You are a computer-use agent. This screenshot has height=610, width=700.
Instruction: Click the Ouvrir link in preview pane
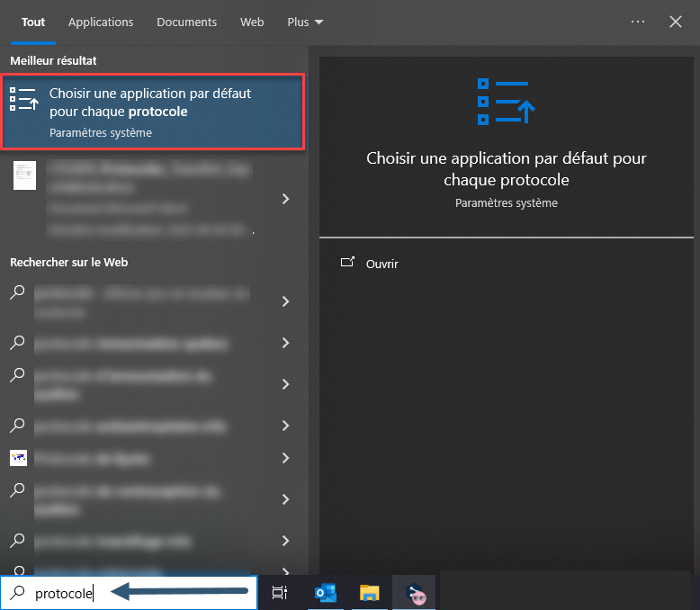tap(381, 264)
